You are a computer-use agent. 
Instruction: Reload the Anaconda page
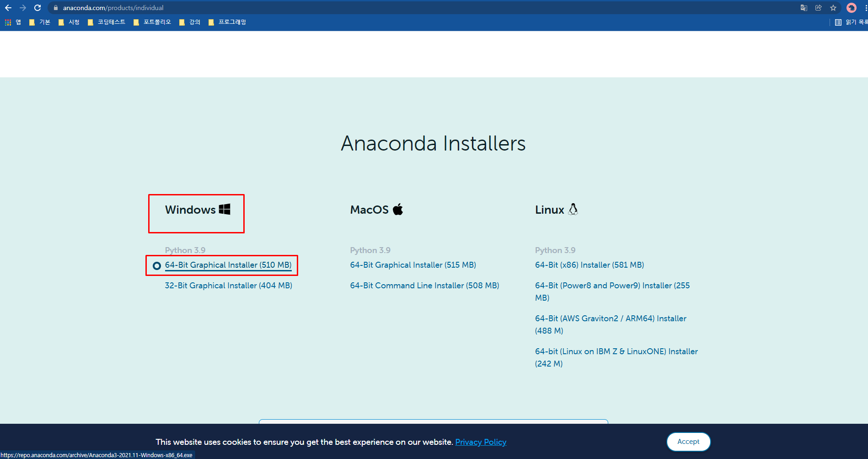[x=38, y=8]
